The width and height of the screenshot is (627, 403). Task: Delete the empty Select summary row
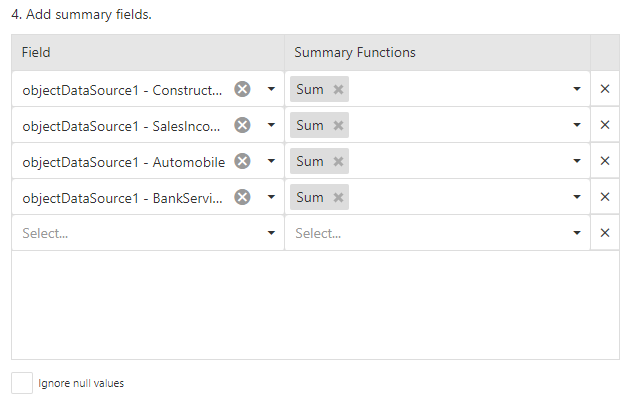(x=604, y=233)
